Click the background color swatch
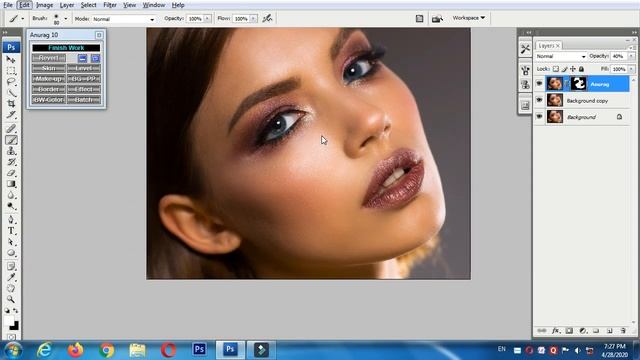This screenshot has width=640, height=360. pyautogui.click(x=15, y=327)
